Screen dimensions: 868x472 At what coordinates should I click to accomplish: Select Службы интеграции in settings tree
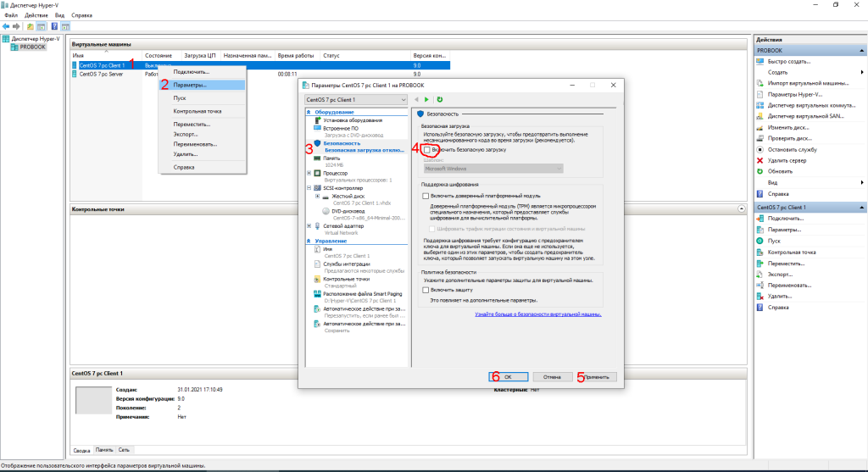[347, 264]
